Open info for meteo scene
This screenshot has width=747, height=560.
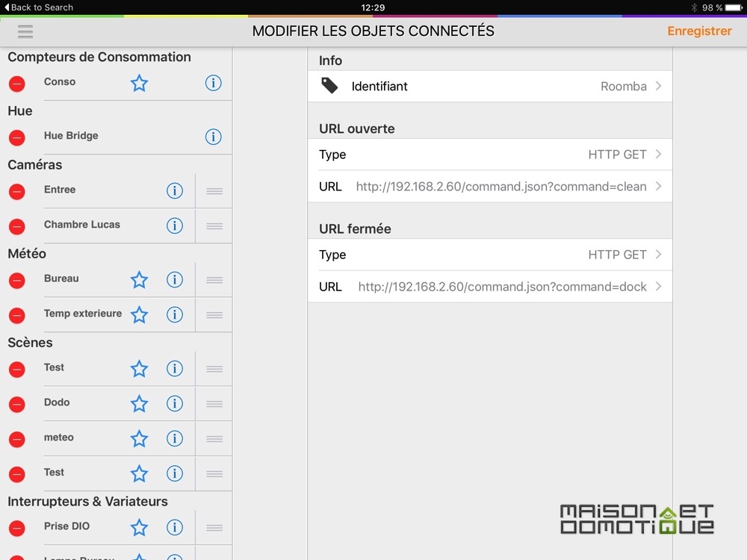(x=174, y=438)
